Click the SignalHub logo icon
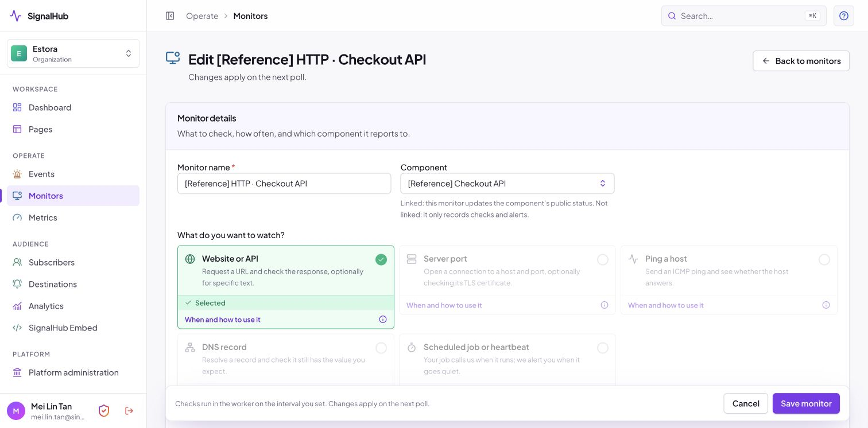The height and width of the screenshot is (428, 868). 15,16
